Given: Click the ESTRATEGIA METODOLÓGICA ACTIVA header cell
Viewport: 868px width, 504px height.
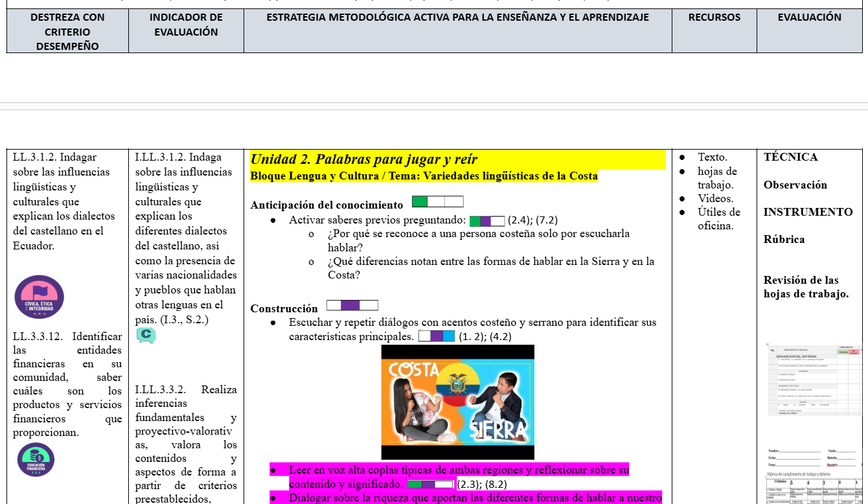Looking at the screenshot, I should [x=457, y=32].
